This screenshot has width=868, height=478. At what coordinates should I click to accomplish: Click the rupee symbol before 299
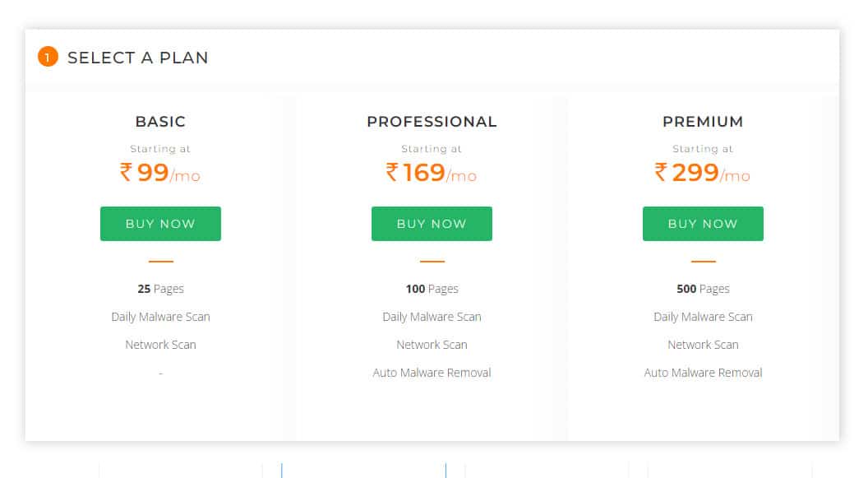661,172
